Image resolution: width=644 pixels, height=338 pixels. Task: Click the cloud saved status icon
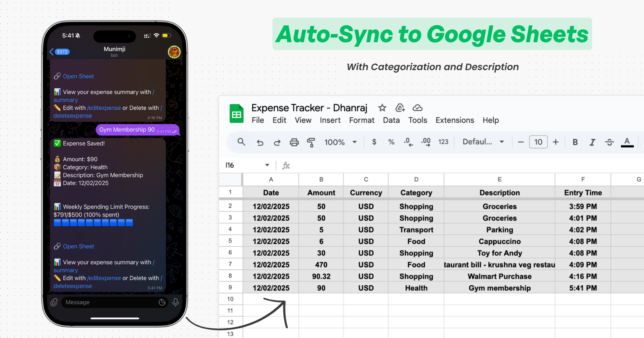click(418, 108)
